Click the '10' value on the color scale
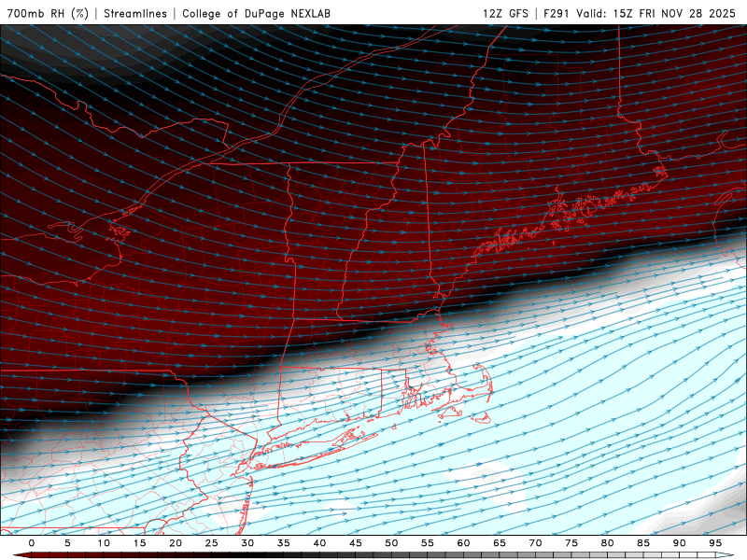The height and width of the screenshot is (560, 747). click(x=104, y=543)
